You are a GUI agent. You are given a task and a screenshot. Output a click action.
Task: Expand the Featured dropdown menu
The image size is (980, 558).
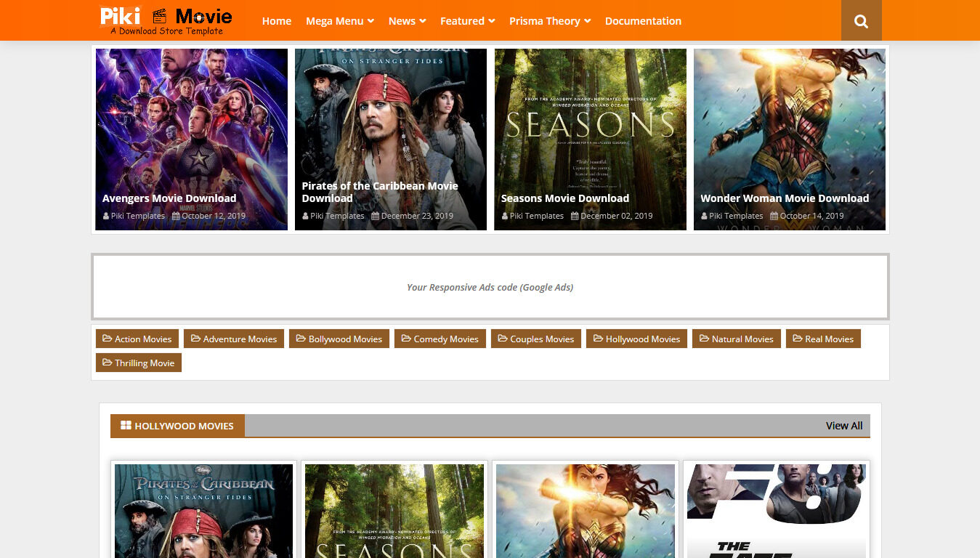(468, 21)
